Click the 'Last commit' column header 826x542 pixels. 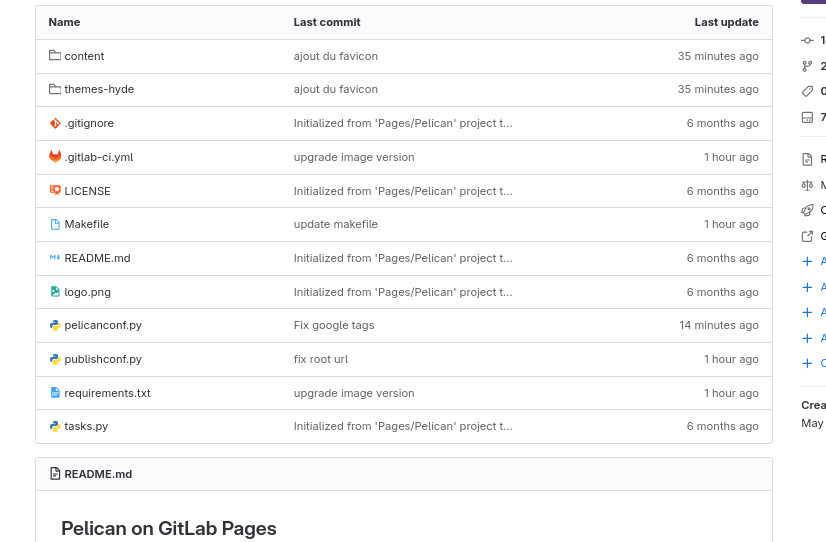click(x=327, y=22)
